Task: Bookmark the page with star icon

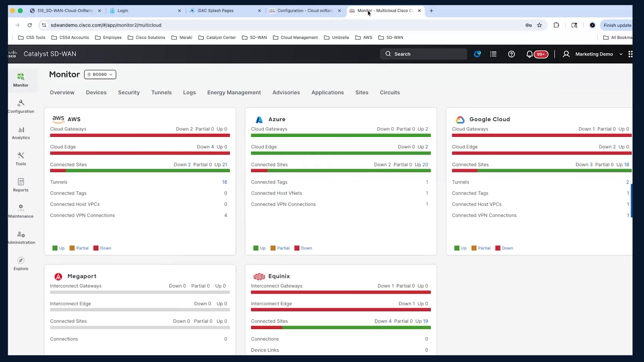Action: tap(539, 25)
